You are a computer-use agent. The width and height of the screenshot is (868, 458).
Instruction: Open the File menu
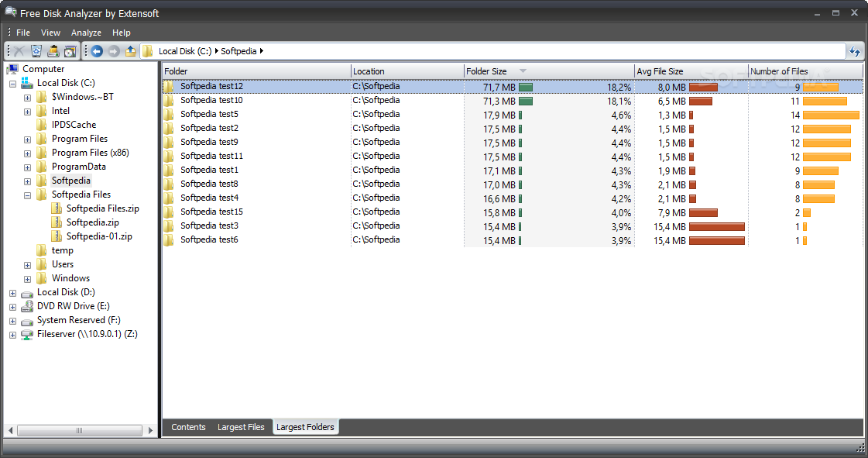[x=23, y=33]
